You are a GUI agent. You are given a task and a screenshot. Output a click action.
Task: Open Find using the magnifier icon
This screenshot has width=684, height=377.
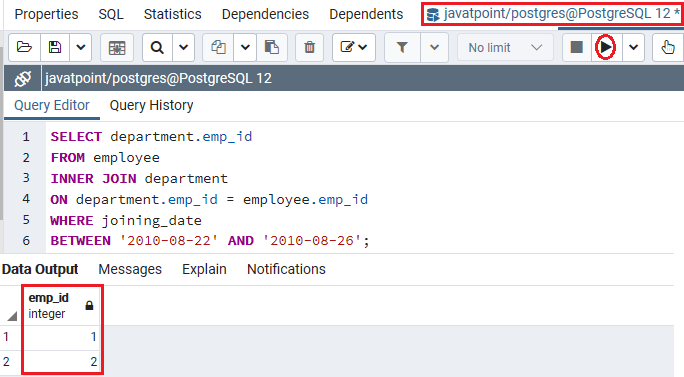[157, 47]
